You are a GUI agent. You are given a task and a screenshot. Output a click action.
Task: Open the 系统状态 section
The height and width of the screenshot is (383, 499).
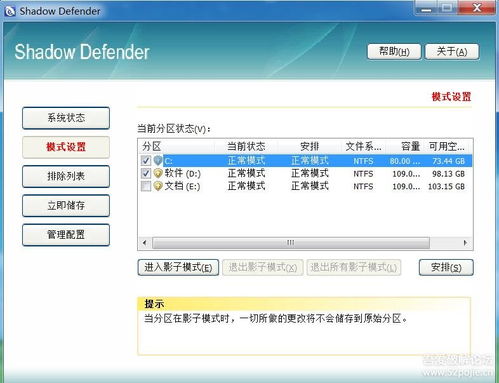coord(66,118)
